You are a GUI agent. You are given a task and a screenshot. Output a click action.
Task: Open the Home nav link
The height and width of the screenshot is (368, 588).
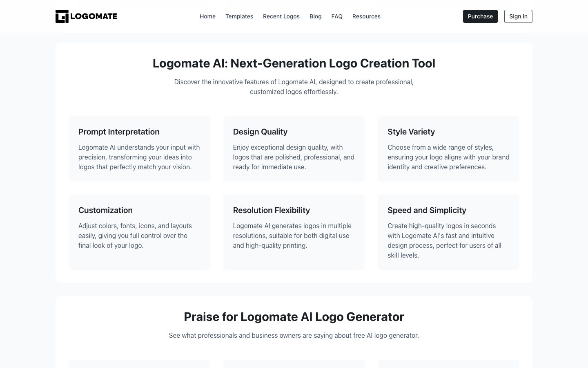click(207, 16)
